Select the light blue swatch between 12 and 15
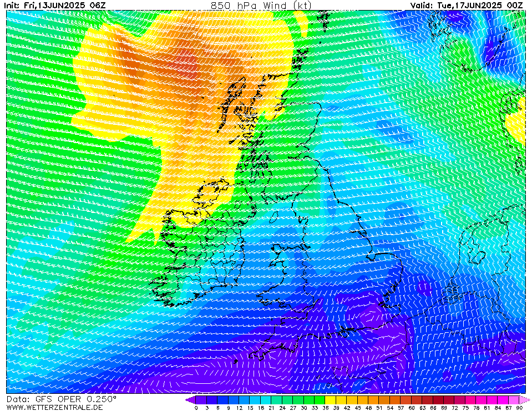This screenshot has height=411, width=532. [245, 400]
